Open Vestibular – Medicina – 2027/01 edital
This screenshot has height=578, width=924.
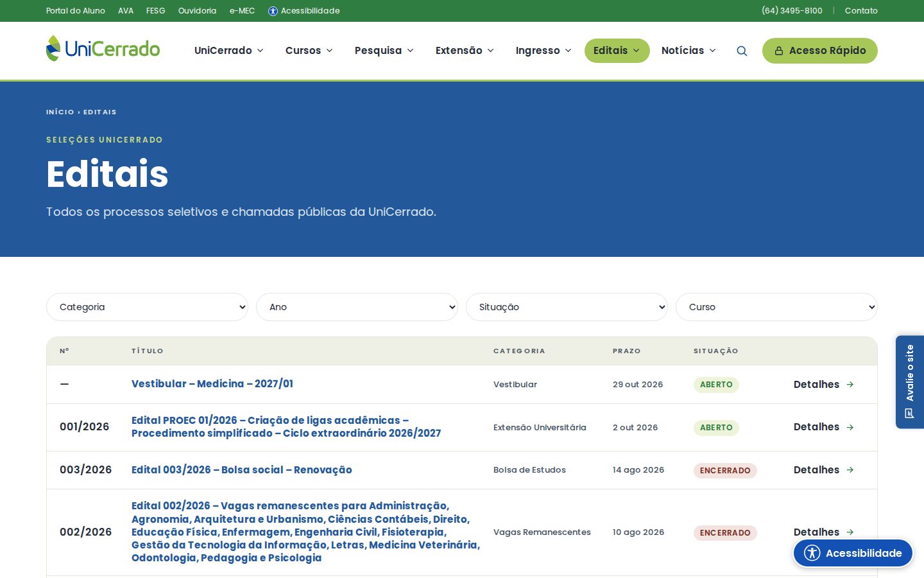tap(212, 384)
